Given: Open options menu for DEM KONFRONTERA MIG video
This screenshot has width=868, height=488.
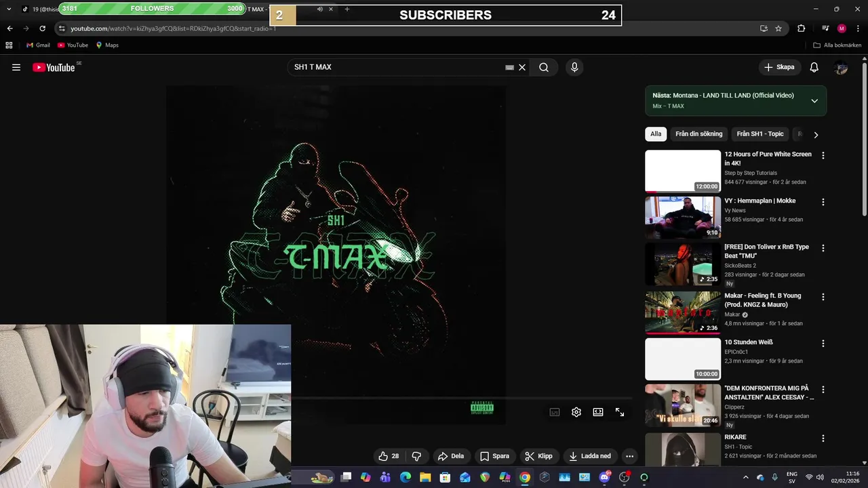Looking at the screenshot, I should point(823,390).
